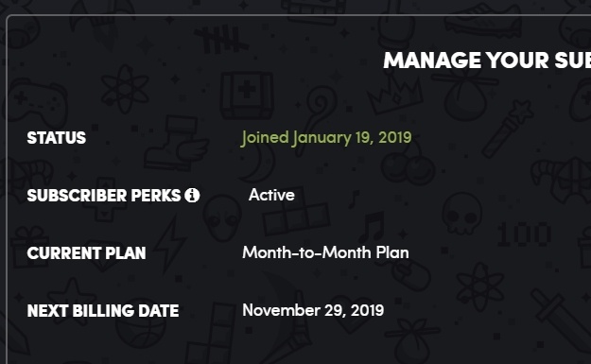Click the Manage Your Subscription heading
Viewport: 591px width, 364px height.
(x=487, y=61)
